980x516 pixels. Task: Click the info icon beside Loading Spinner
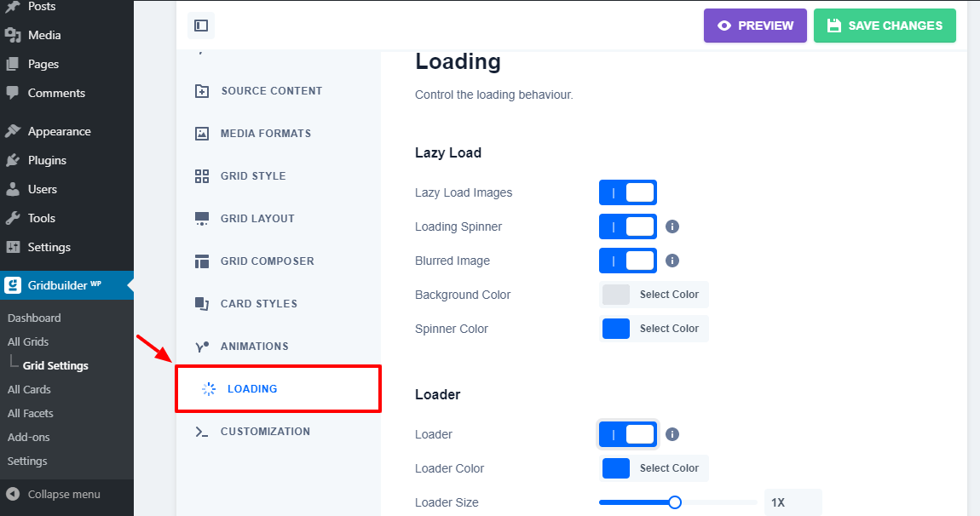coord(672,226)
